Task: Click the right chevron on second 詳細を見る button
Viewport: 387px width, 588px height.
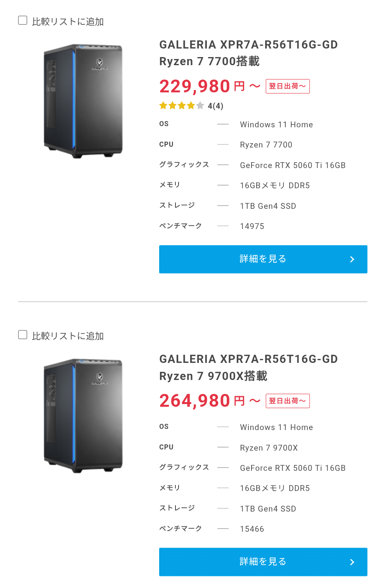Action: point(352,562)
